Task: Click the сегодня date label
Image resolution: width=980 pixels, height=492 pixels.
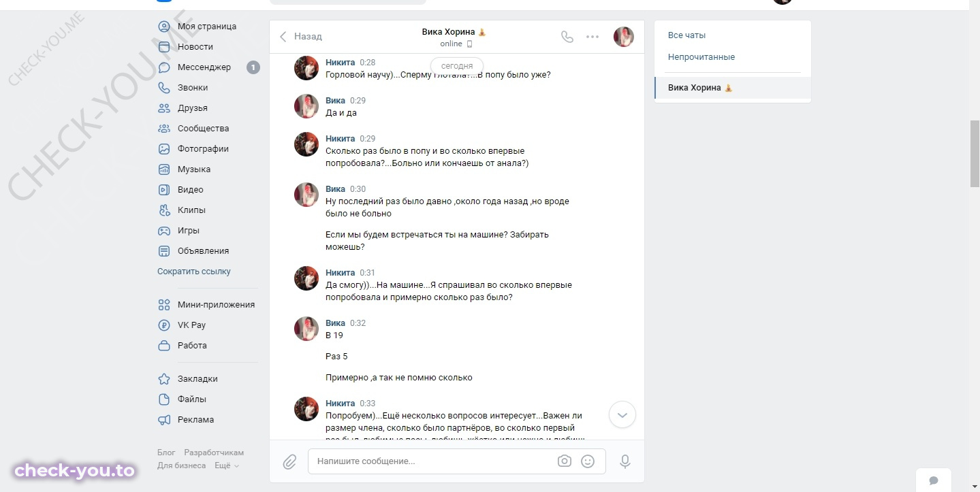Action: tap(457, 66)
